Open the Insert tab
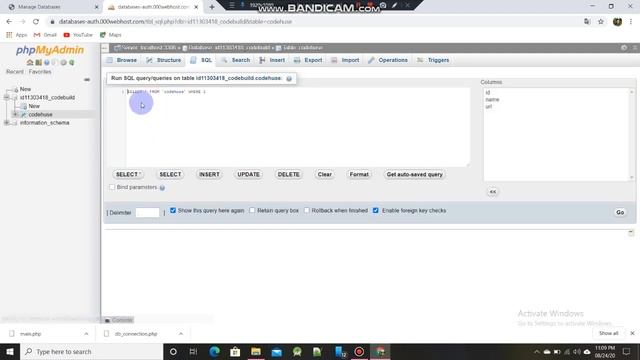Image resolution: width=640 pixels, height=360 pixels. tap(272, 60)
